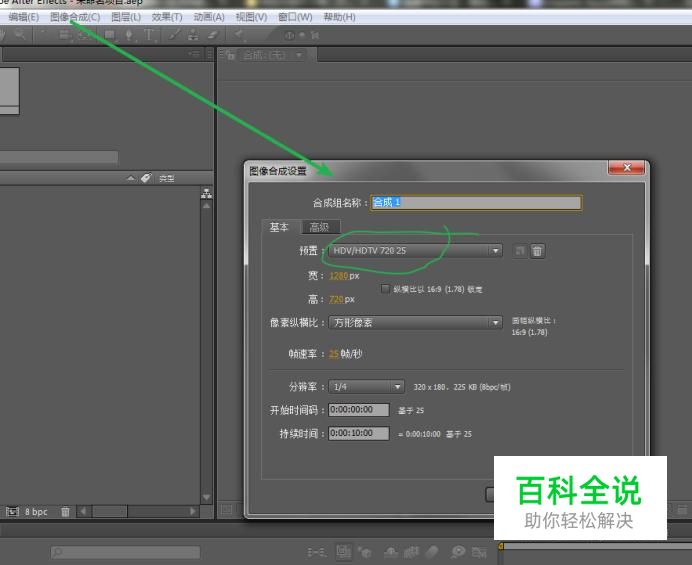Select the Type (T) text tool

point(149,35)
